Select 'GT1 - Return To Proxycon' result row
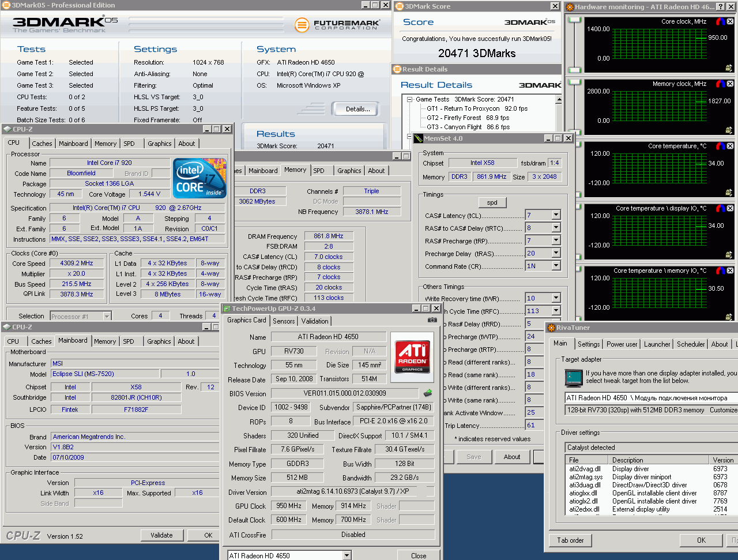This screenshot has width=738, height=560. tap(477, 108)
